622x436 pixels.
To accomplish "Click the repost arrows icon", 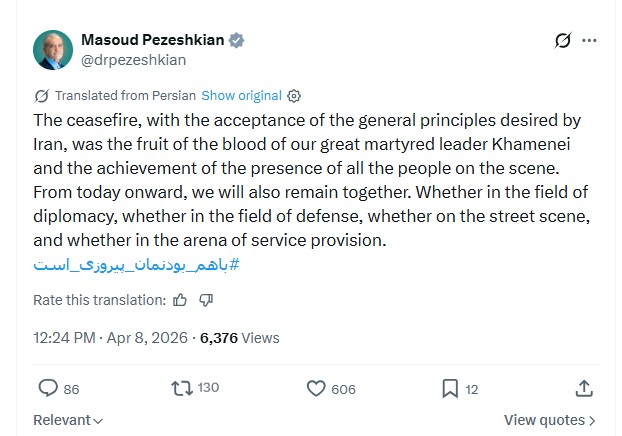I will (183, 388).
